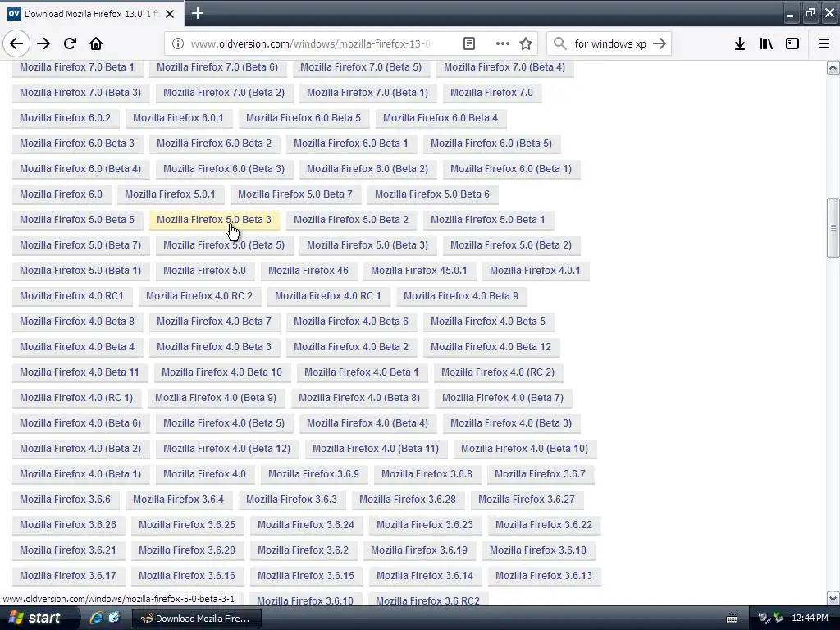
Task: Open Mozilla Firefox 6.0 Beta 4 link
Action: pyautogui.click(x=441, y=118)
